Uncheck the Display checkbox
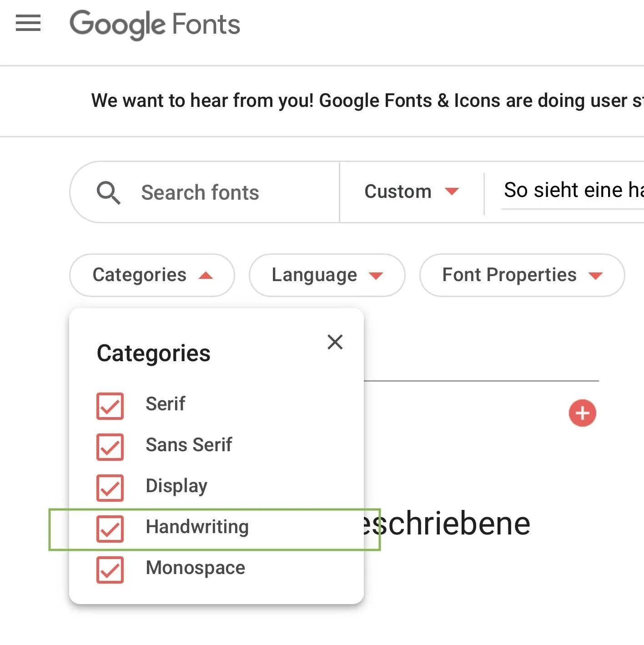Screen dimensions: 644x645 click(110, 488)
